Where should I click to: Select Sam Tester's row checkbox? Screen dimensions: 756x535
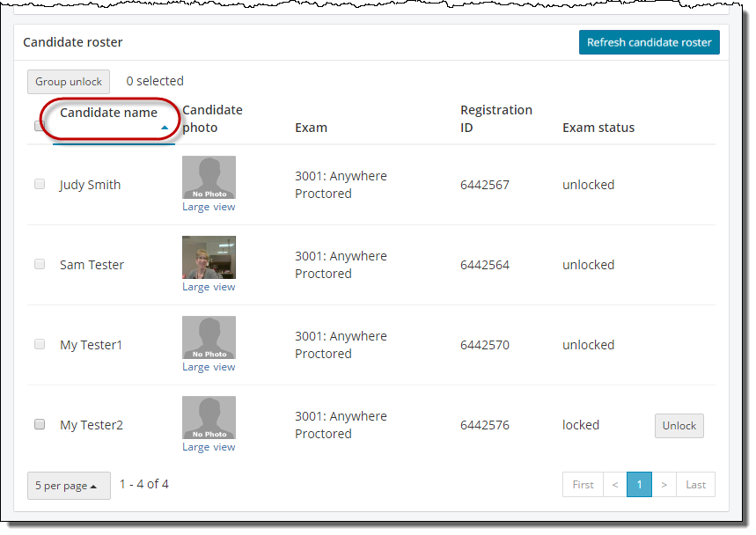point(40,265)
